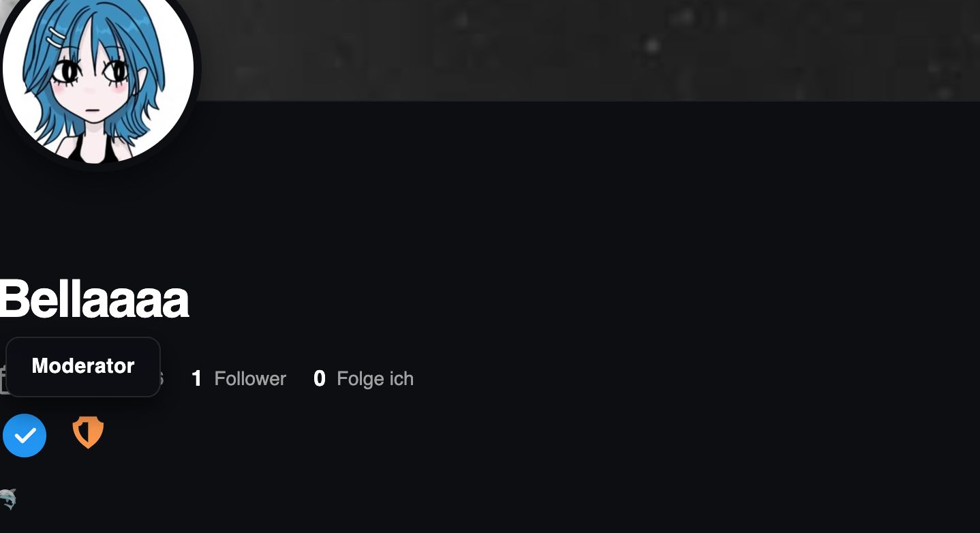This screenshot has height=533, width=980.
Task: Click the Moderator text inside the tooltip
Action: coord(83,366)
